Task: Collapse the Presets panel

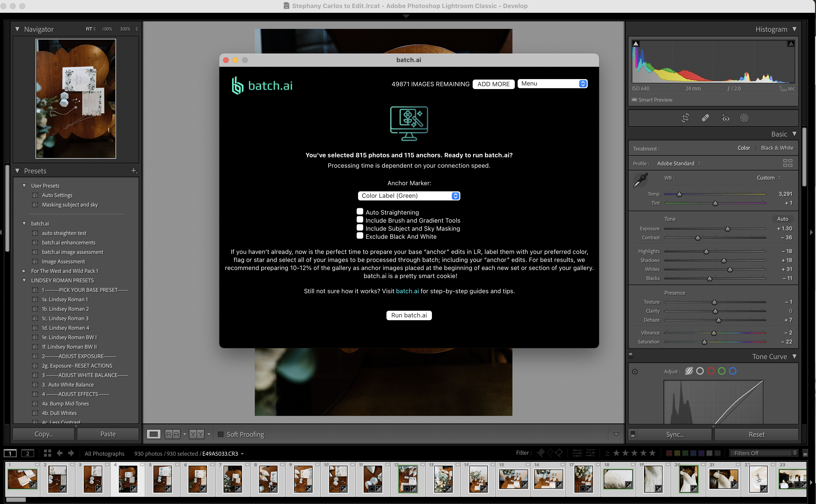Action: (17, 171)
